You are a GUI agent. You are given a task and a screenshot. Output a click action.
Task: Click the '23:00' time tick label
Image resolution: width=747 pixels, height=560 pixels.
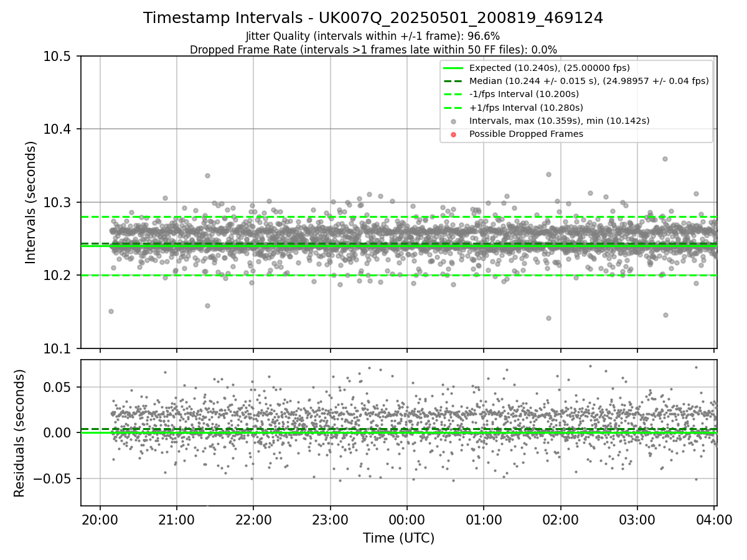click(x=330, y=519)
